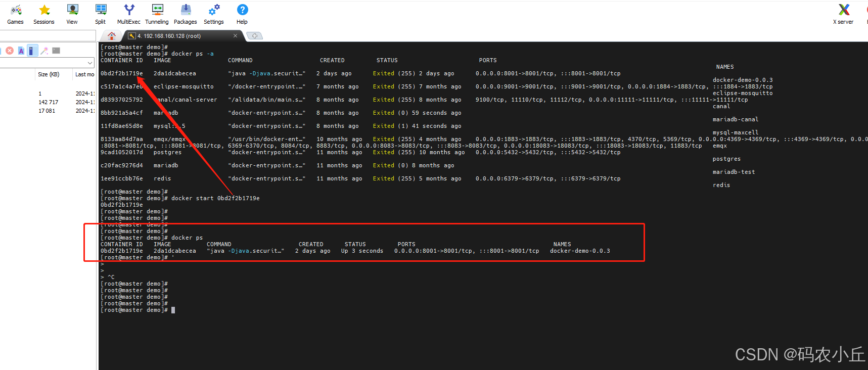The height and width of the screenshot is (370, 868).
Task: Click container ID 9cad1052017d in terminal
Action: (122, 152)
